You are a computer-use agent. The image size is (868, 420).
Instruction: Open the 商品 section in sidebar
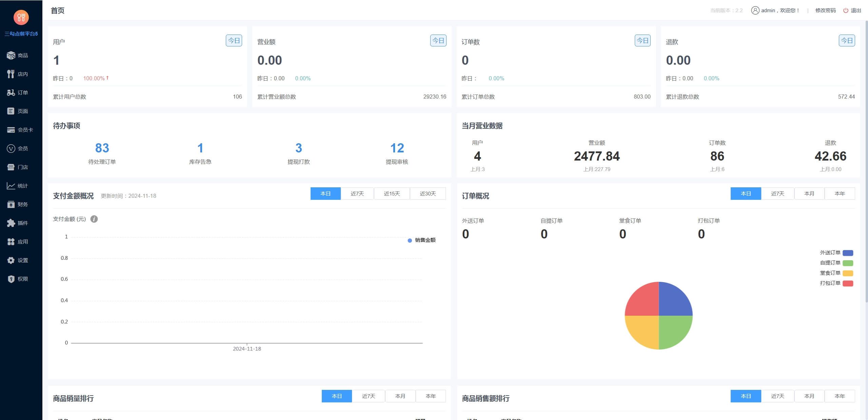[21, 55]
